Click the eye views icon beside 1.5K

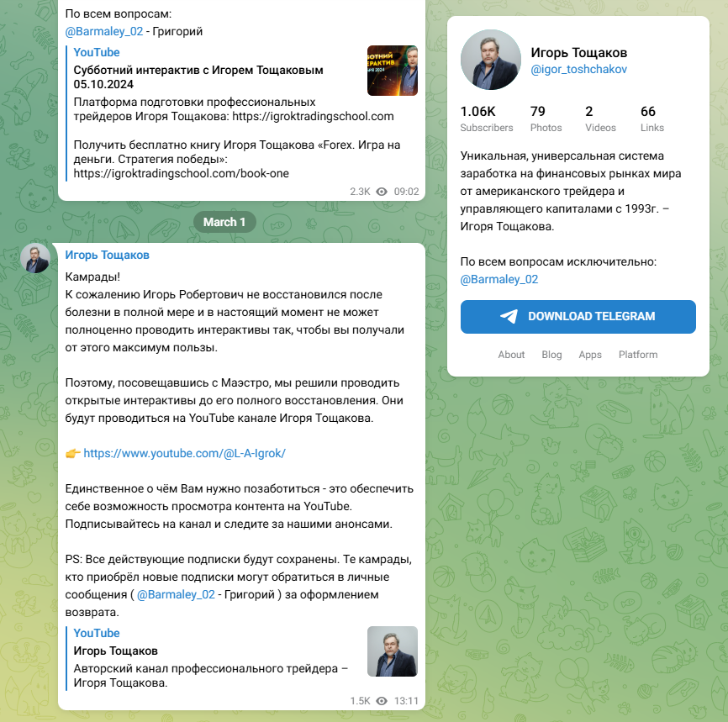(x=382, y=701)
